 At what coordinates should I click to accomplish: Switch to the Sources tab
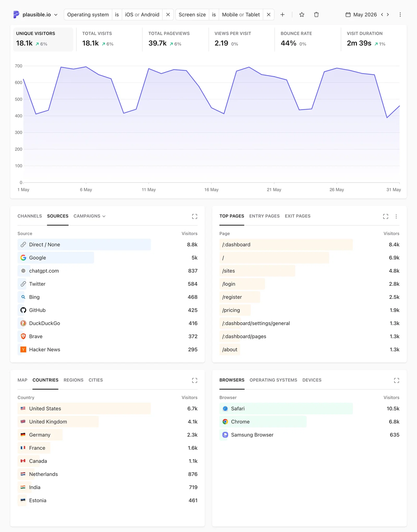point(58,216)
